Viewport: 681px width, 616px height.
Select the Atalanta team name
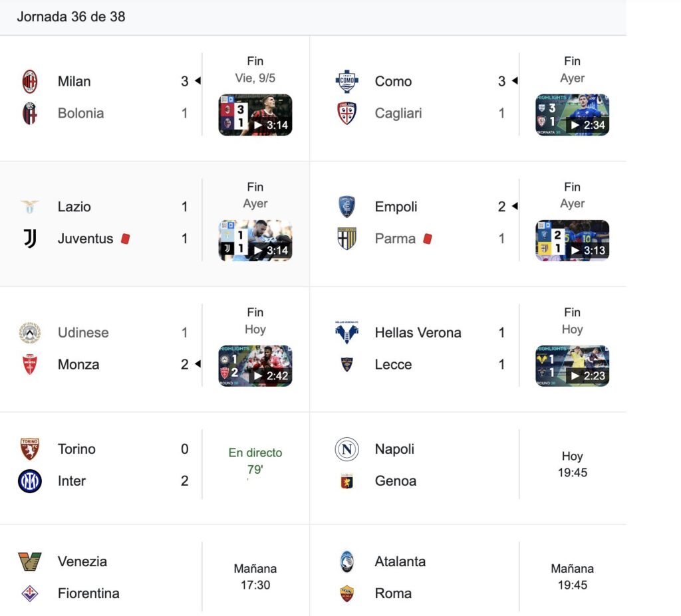click(400, 562)
